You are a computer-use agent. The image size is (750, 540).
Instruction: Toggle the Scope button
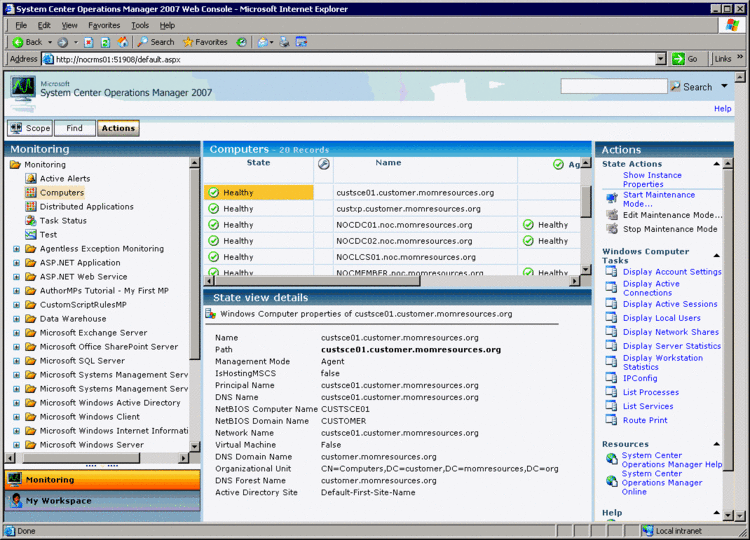(x=30, y=128)
